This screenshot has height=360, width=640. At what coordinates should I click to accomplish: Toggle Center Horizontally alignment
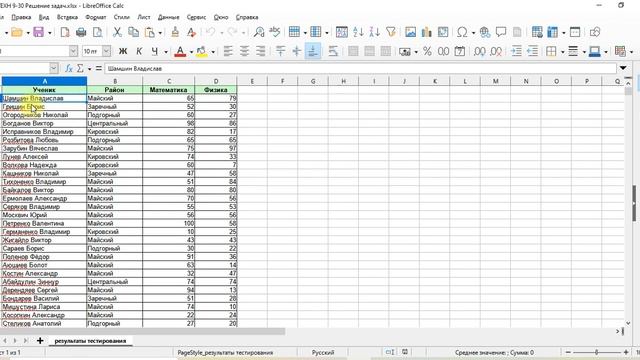[244, 51]
